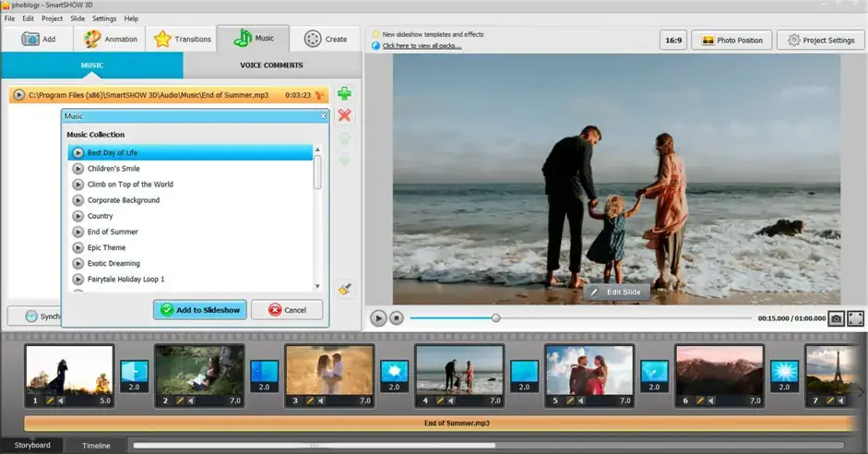Edit slide 1 with pencil icon

coord(50,400)
